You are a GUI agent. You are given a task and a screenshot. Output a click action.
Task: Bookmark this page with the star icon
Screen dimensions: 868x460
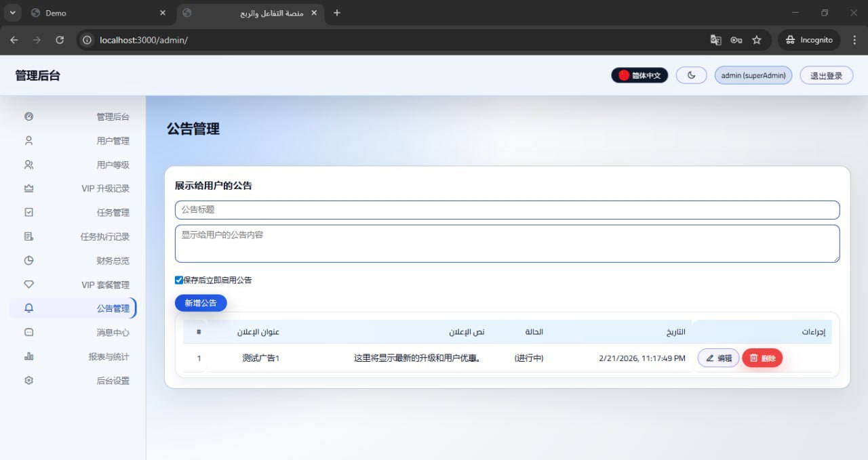click(x=757, y=40)
